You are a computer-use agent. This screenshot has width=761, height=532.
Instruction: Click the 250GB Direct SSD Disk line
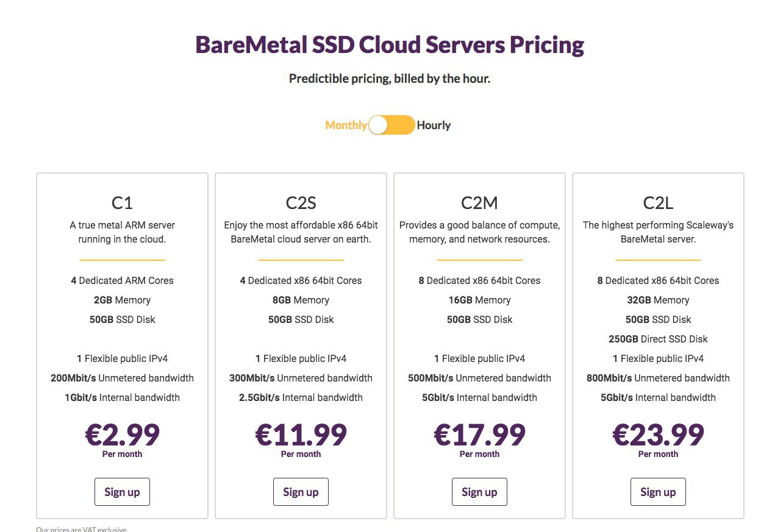(x=658, y=339)
